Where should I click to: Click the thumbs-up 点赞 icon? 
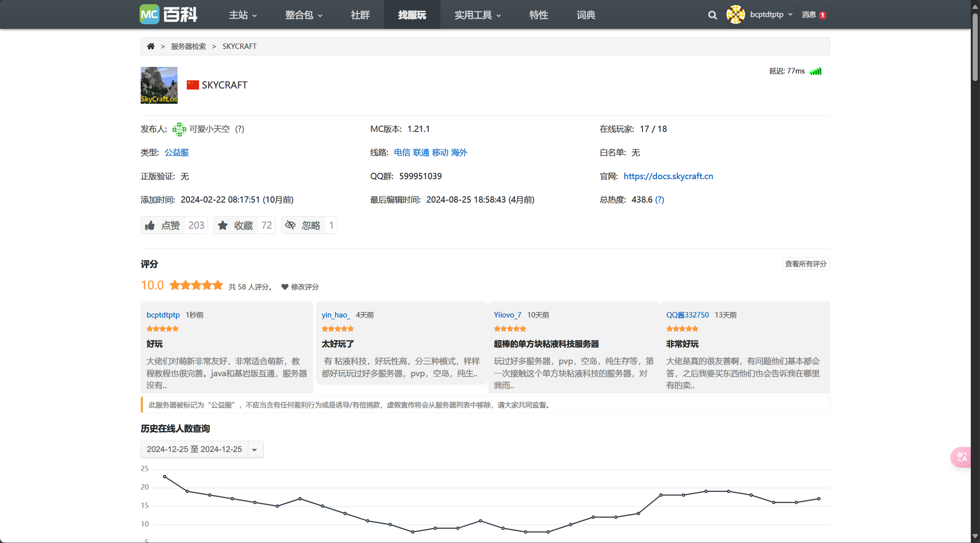(150, 225)
